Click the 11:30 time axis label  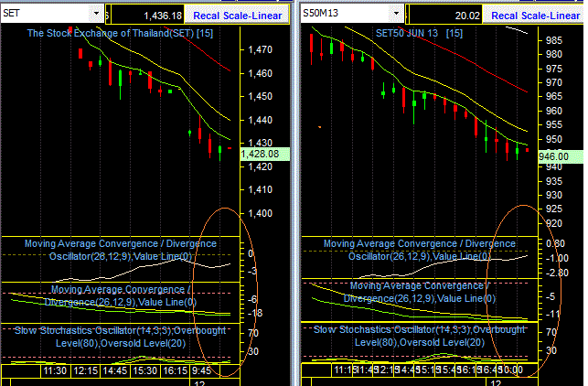tap(55, 371)
